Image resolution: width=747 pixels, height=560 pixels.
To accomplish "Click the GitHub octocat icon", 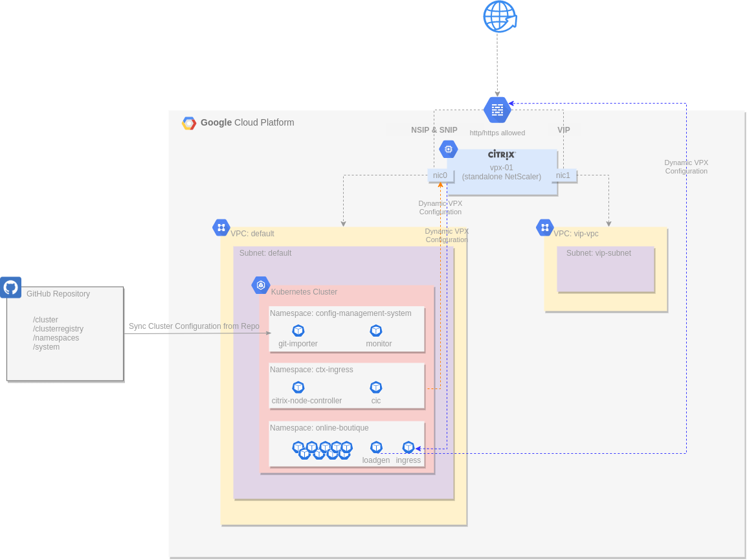I will point(10,287).
